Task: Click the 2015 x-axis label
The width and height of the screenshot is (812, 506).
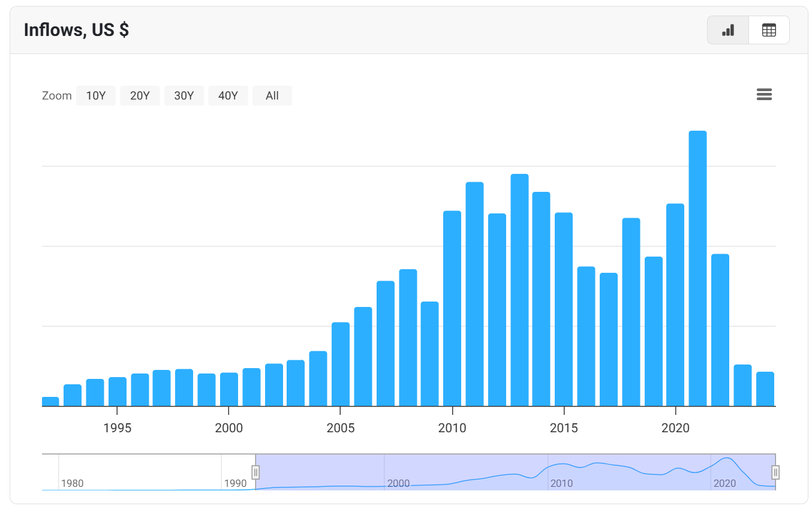Action: [x=564, y=427]
